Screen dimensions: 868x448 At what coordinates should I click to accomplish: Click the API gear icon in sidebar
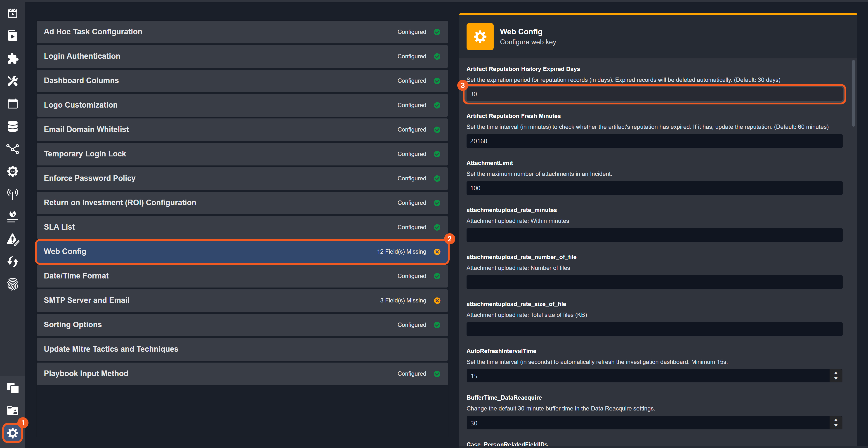pyautogui.click(x=12, y=171)
